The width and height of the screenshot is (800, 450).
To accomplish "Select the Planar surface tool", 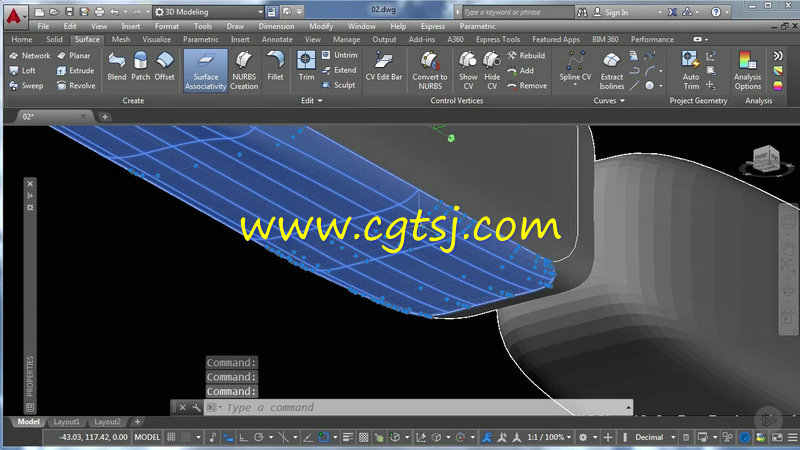I will coord(74,56).
